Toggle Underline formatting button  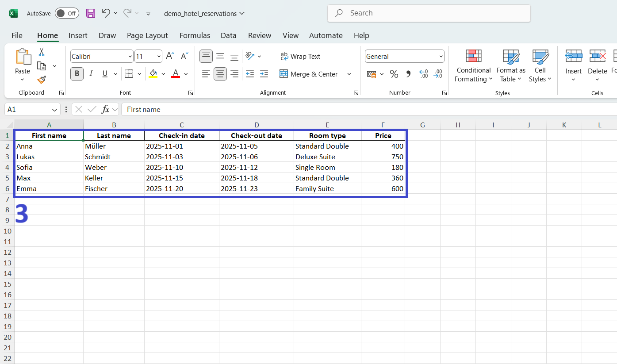(x=105, y=74)
